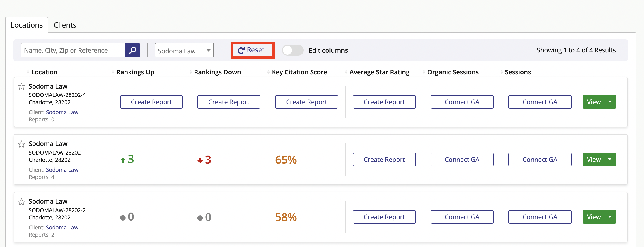Click the 'Reports: 0' text
The image size is (644, 247).
click(x=42, y=120)
